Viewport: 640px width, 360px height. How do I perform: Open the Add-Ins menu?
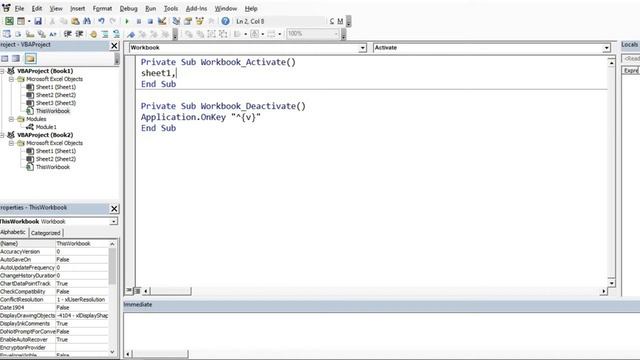(196, 8)
